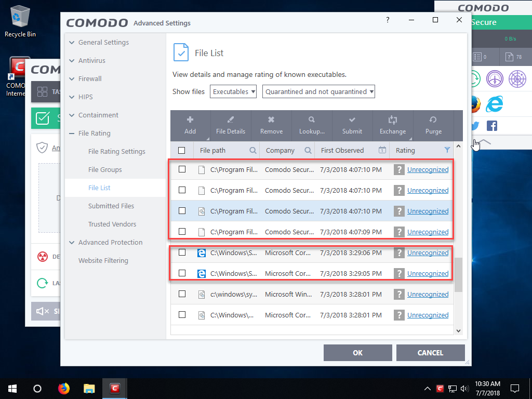532x399 pixels.
Task: Click the scroll up arrow of file list
Action: (458, 146)
